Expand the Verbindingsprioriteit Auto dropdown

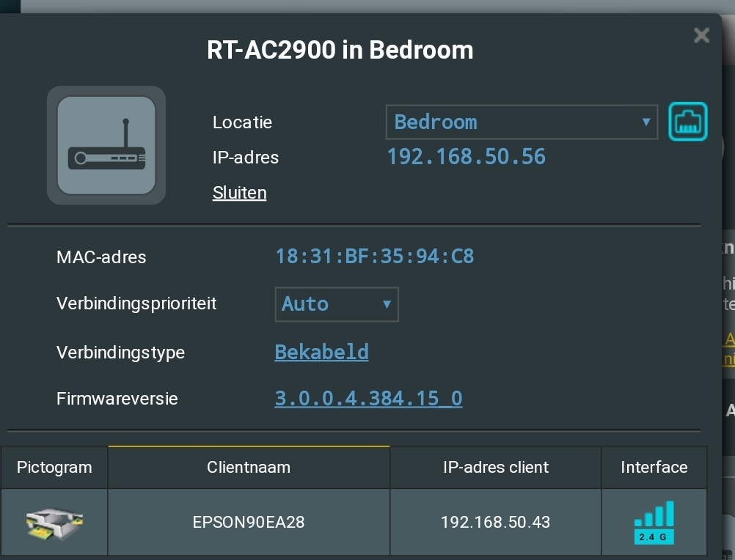(336, 304)
